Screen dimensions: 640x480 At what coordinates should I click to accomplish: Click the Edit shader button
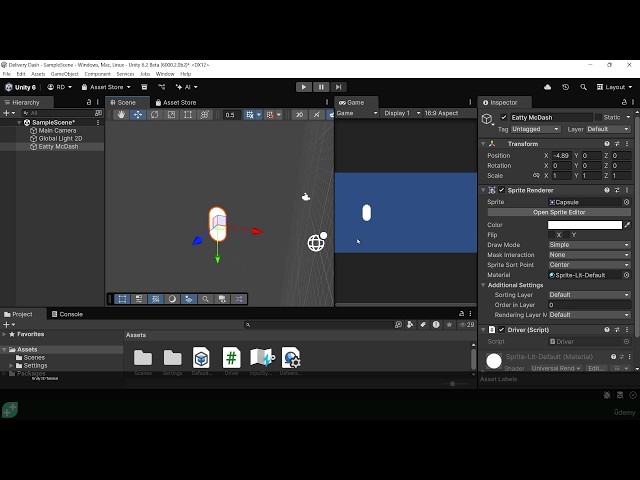(x=596, y=369)
